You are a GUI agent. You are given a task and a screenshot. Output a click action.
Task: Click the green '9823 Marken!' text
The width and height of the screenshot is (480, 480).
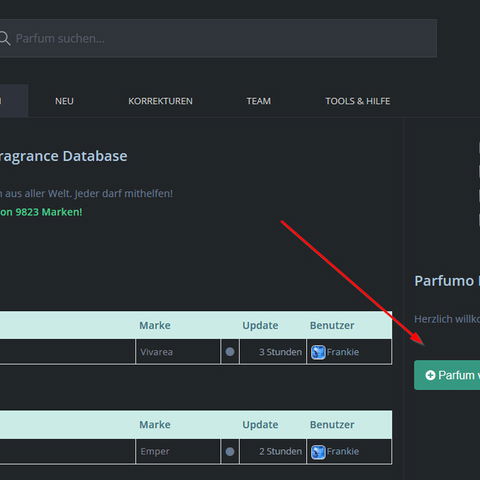49,212
